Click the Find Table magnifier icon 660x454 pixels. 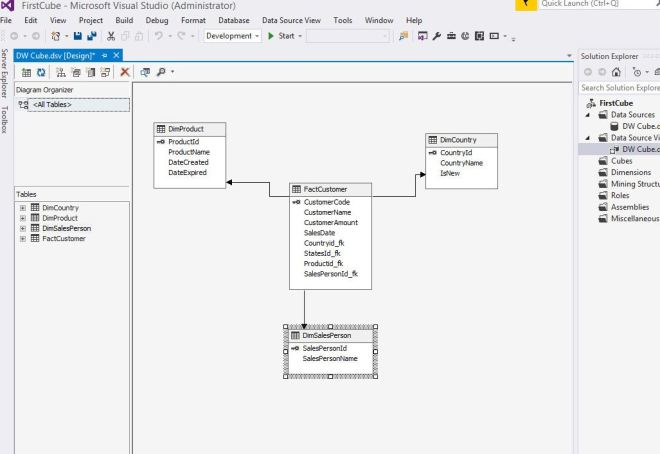click(161, 73)
